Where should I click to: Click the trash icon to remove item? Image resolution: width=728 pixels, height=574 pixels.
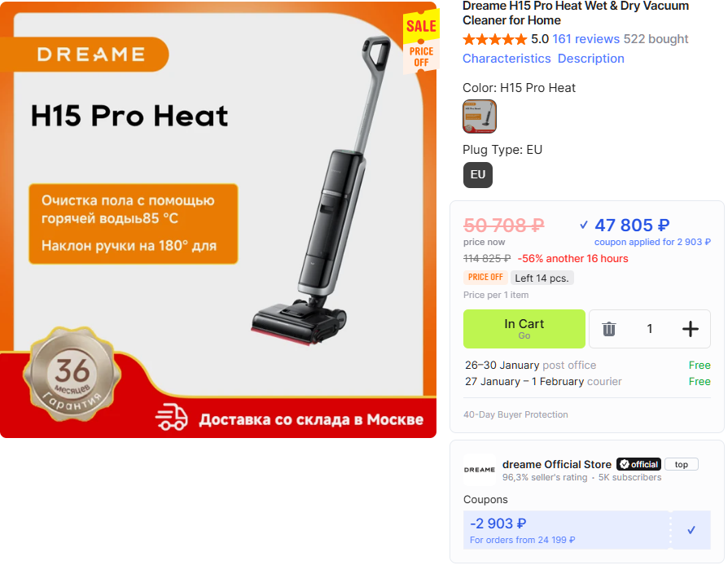[x=608, y=329]
